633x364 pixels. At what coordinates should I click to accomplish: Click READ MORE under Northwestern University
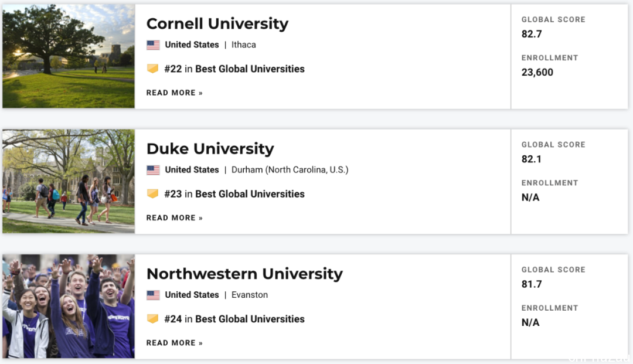coord(175,343)
